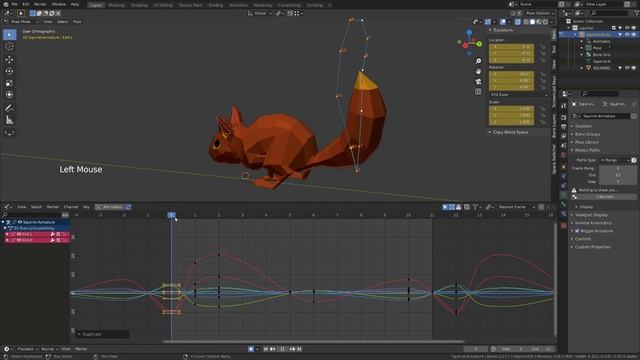
Task: Toggle visibility eye of selected armature in outliner
Action: [x=627, y=35]
